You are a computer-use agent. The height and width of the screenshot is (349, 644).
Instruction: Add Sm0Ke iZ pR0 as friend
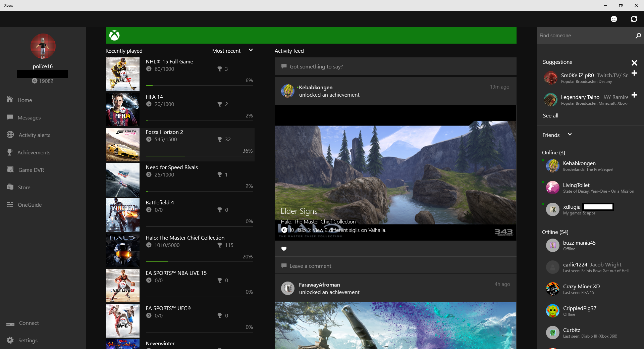pyautogui.click(x=634, y=73)
